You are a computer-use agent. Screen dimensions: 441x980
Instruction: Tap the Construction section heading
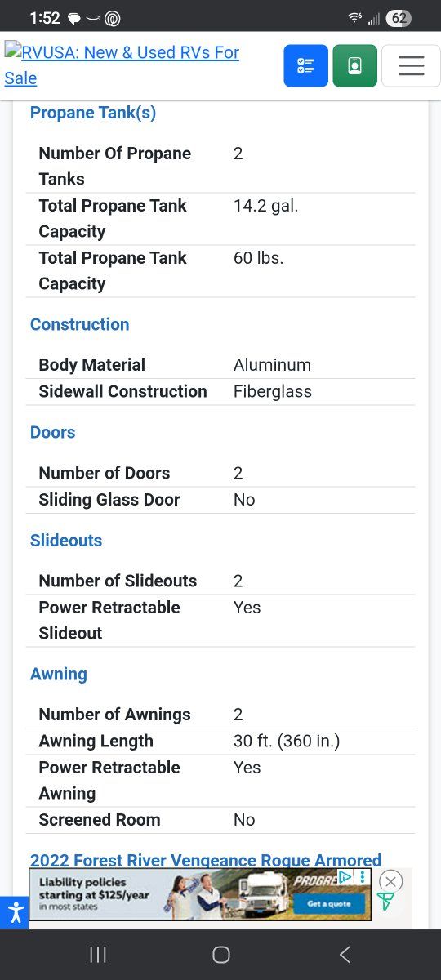[x=79, y=324]
